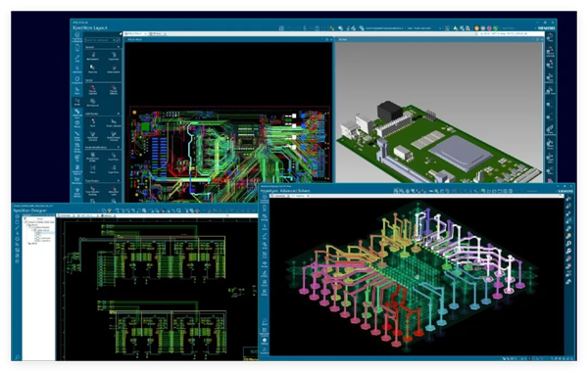Open the Xpedition Commands icon atop Layout sidebar
588x372 pixels.
76,37
